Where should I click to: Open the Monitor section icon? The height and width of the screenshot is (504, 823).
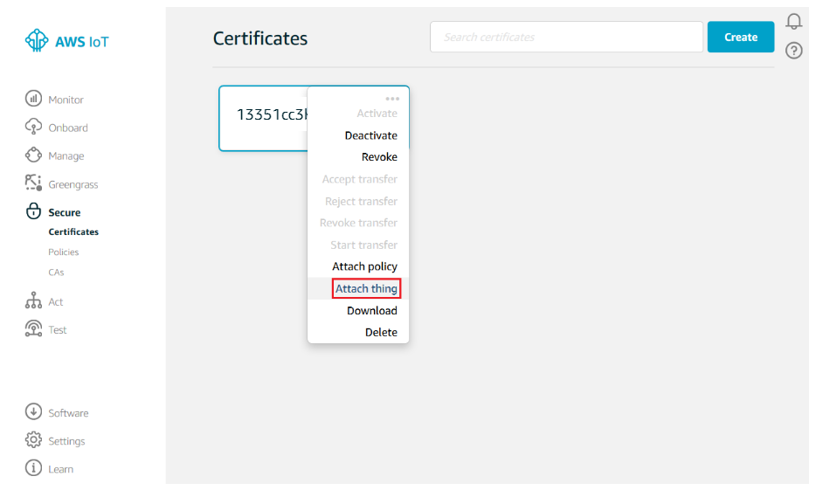coord(33,99)
